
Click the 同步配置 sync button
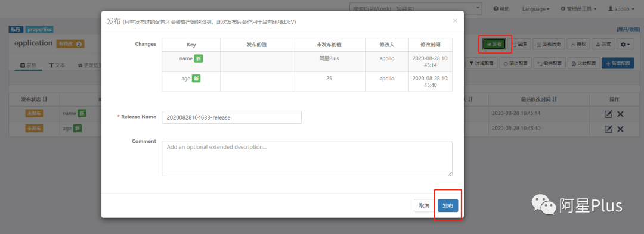[x=515, y=64]
